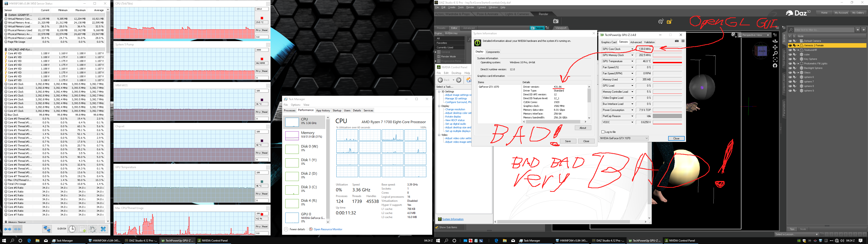
Task: Open the Advanced tab in GPU-Z
Action: pos(636,42)
